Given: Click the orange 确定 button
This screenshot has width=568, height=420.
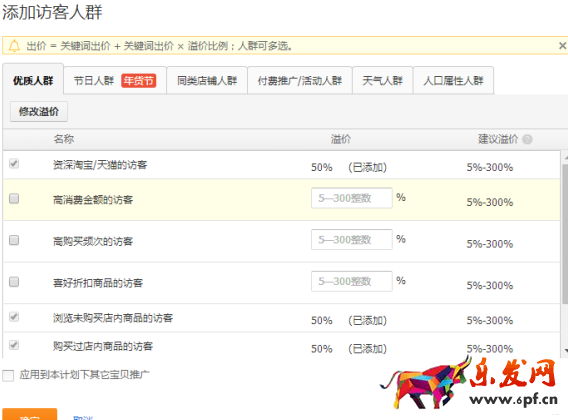Looking at the screenshot, I should [30, 415].
